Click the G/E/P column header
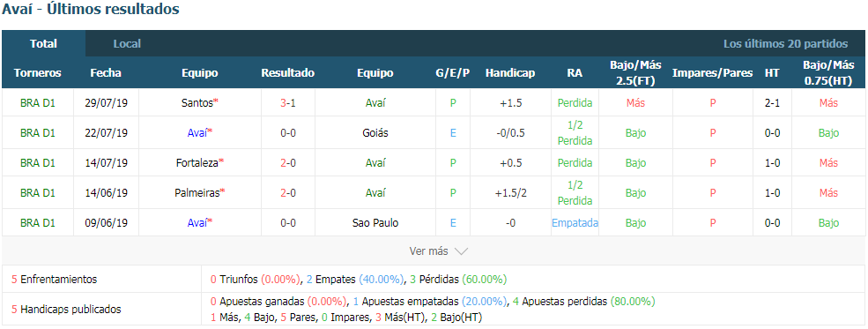 click(453, 73)
